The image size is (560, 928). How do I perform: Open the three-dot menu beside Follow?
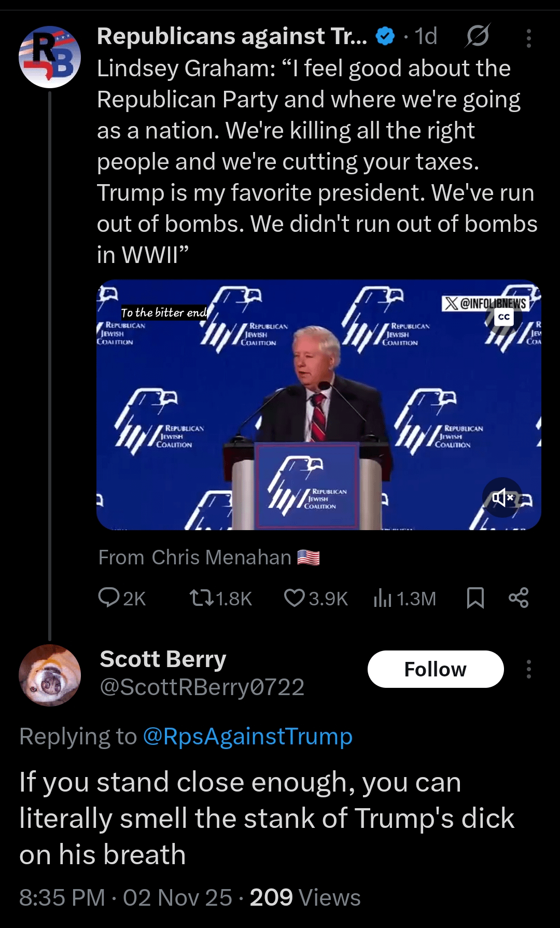528,669
